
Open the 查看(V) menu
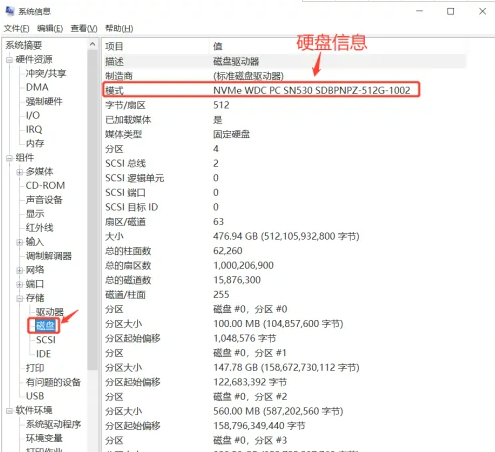(84, 29)
